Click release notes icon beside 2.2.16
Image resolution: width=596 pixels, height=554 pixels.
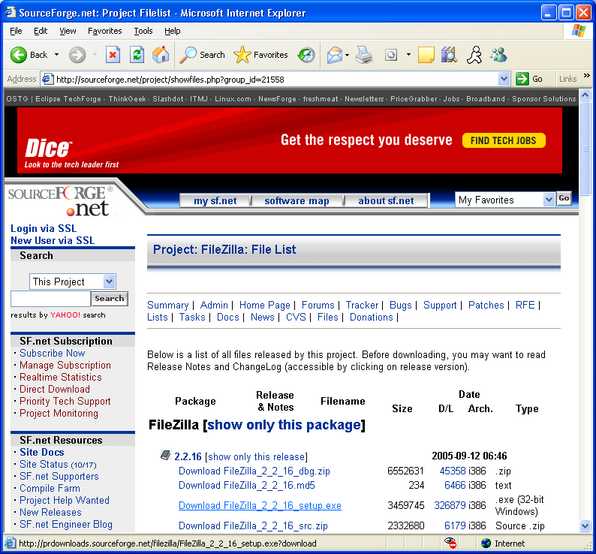click(165, 455)
